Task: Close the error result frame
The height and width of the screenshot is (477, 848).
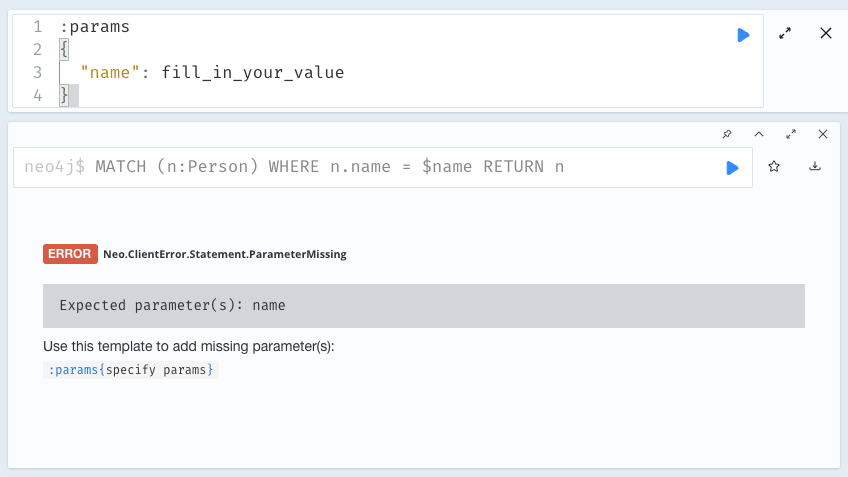Action: (823, 134)
